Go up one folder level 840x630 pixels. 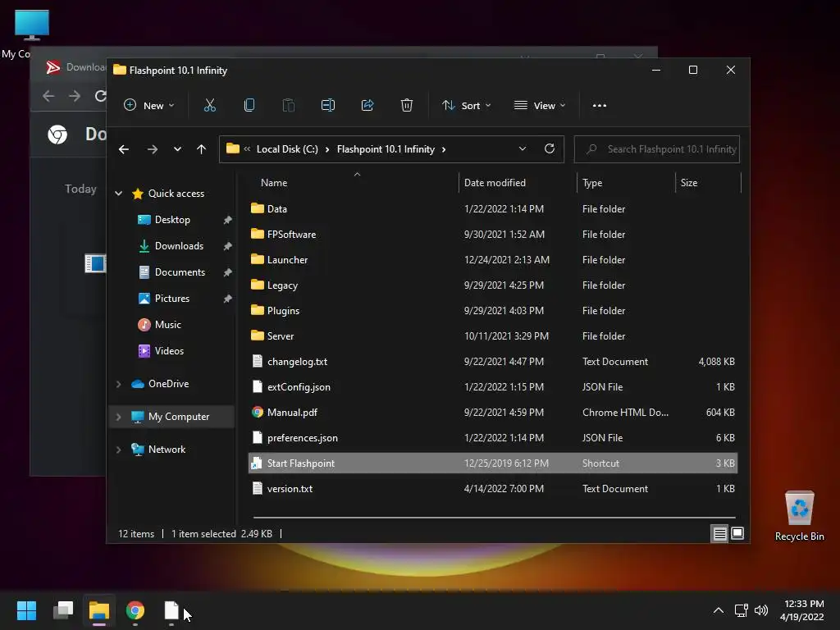click(x=201, y=149)
